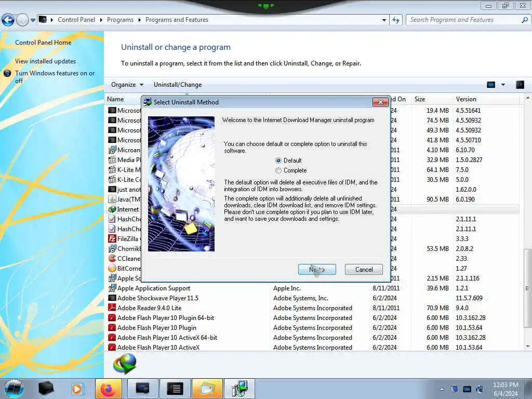Click the Media Player entry icon
This screenshot has height=399, width=532.
(112, 160)
